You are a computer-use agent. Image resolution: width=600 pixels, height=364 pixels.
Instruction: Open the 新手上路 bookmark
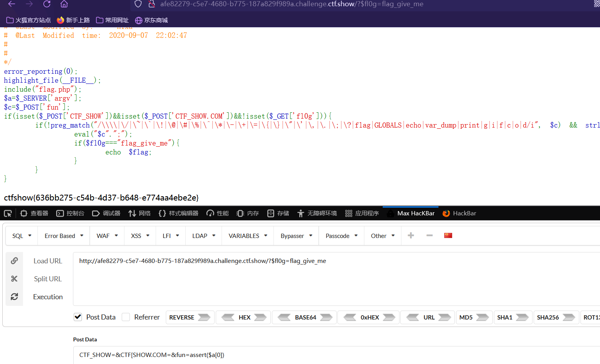[x=73, y=20]
